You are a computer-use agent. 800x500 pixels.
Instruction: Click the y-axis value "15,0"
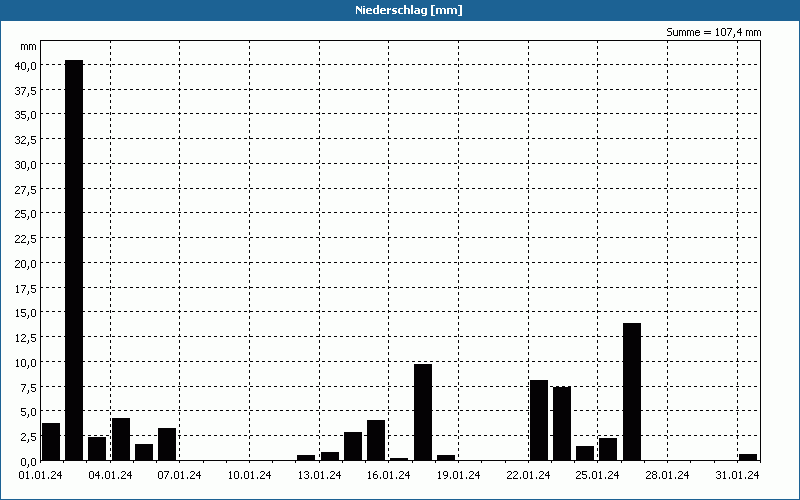26,313
